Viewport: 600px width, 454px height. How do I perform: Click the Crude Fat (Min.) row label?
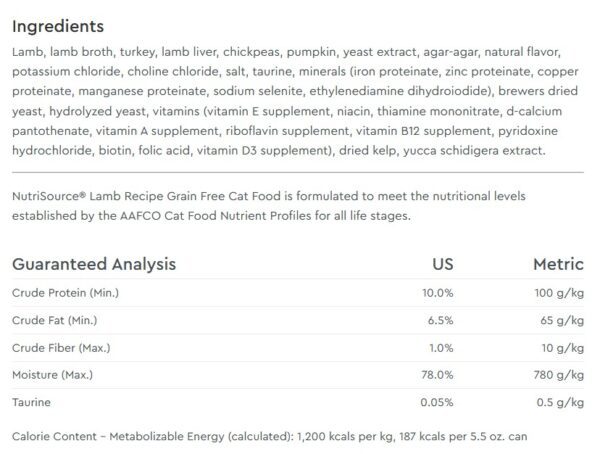[x=54, y=320]
